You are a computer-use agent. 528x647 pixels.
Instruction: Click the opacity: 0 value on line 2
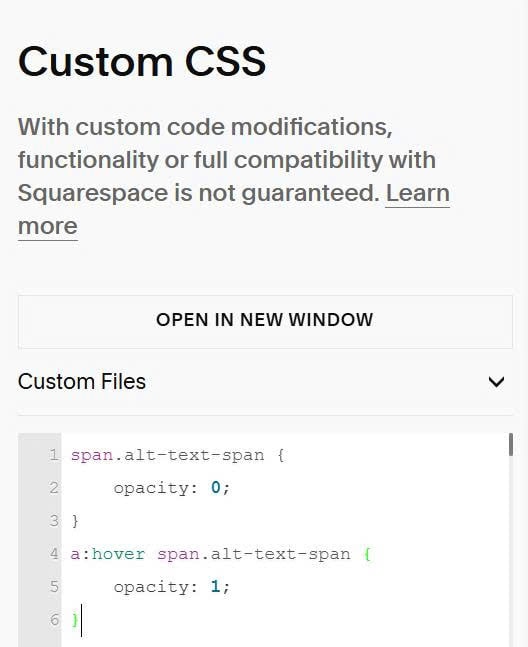216,488
